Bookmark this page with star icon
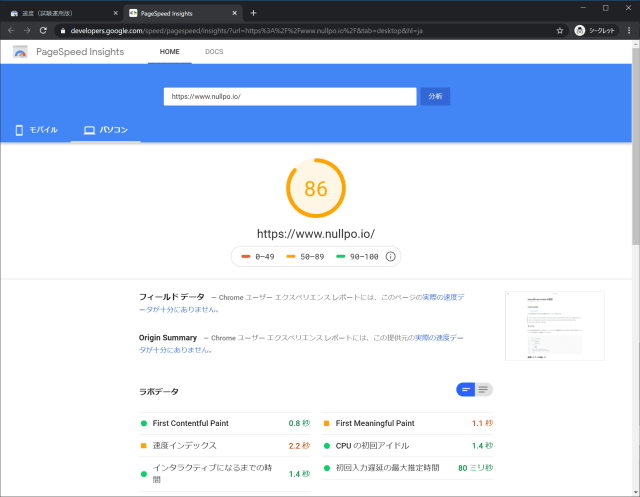This screenshot has width=640, height=497. (560, 31)
